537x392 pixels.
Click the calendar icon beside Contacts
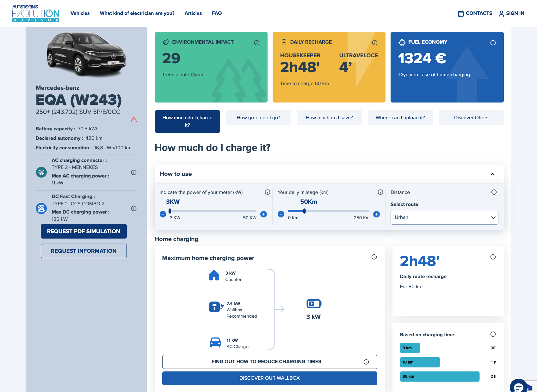pos(461,14)
